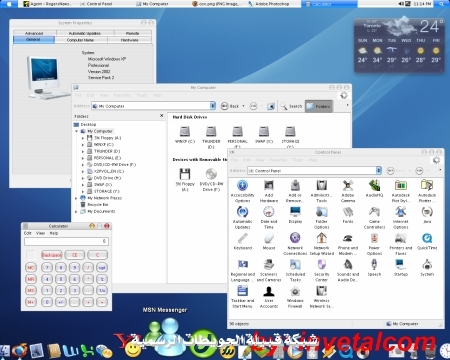Open the Add Hardware applet

click(x=269, y=191)
